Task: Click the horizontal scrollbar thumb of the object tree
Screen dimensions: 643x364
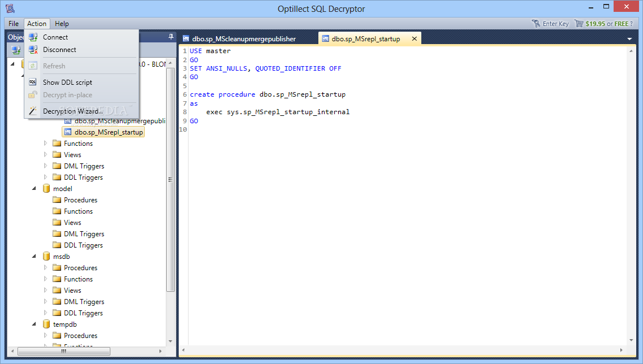Action: pyautogui.click(x=64, y=352)
